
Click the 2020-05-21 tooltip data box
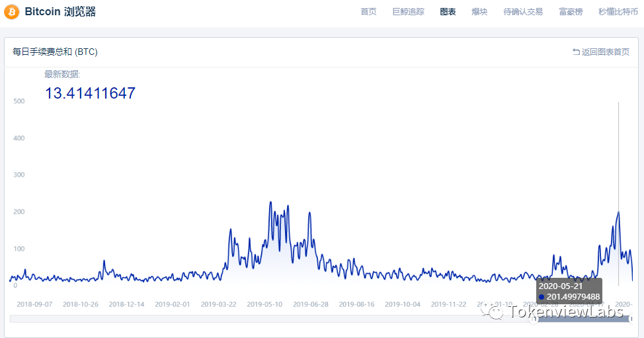pos(569,291)
